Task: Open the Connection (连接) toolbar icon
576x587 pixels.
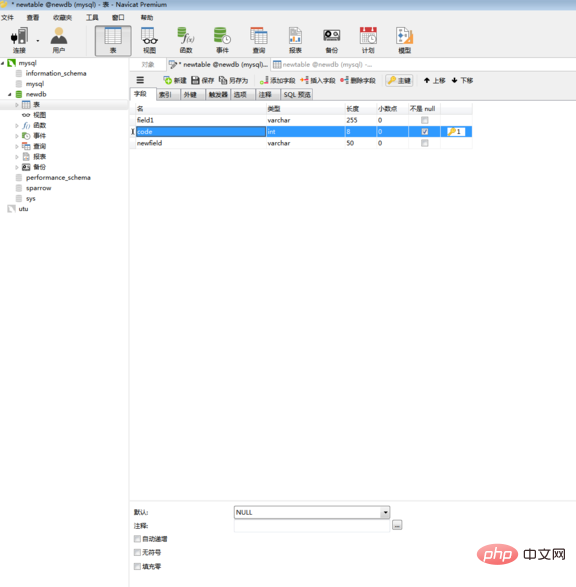Action: [19, 40]
